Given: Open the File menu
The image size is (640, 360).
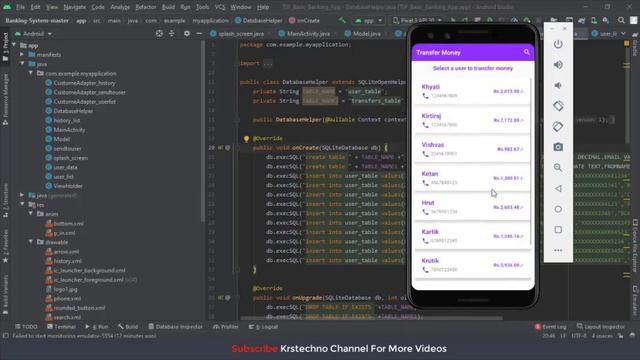Looking at the screenshot, I should [x=20, y=7].
